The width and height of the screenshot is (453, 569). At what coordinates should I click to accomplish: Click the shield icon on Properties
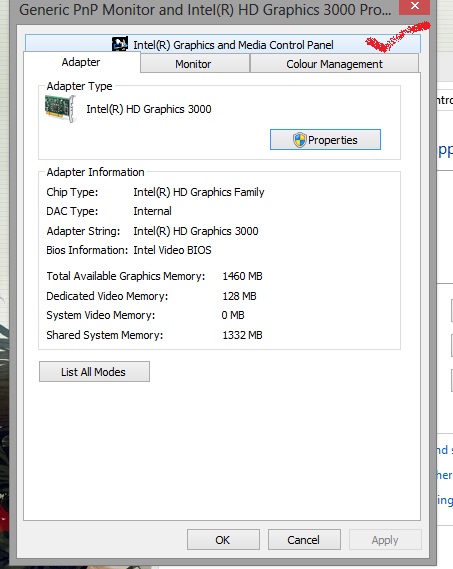coord(299,140)
